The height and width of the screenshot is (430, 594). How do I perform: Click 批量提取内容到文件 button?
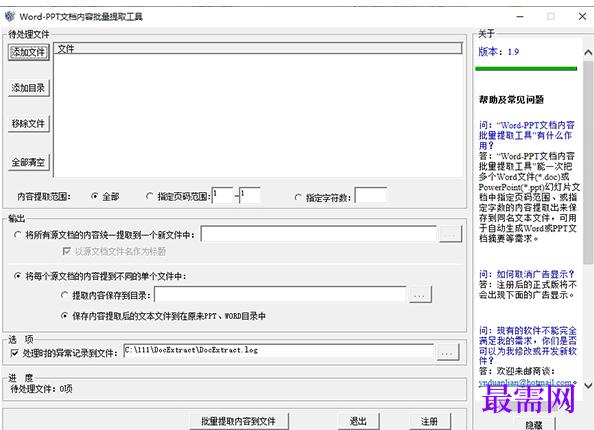click(x=239, y=421)
